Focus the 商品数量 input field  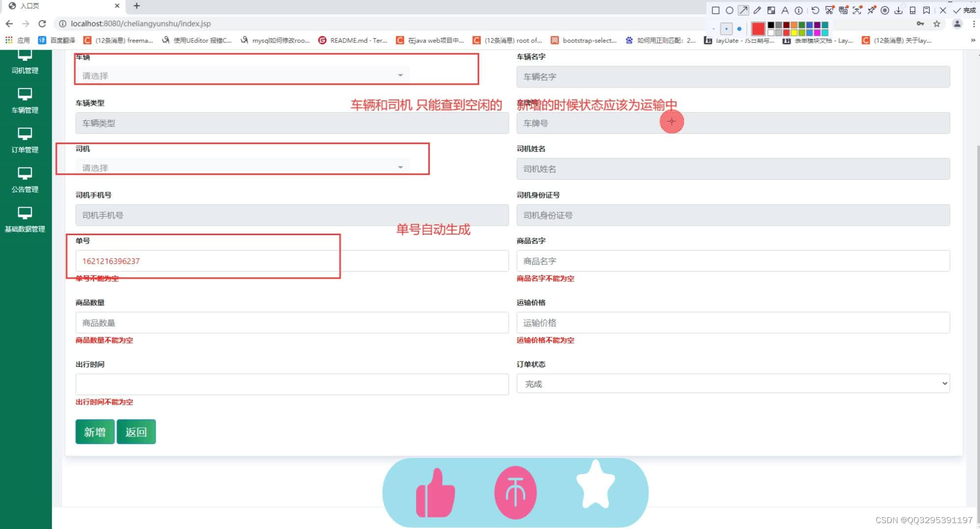tap(292, 322)
